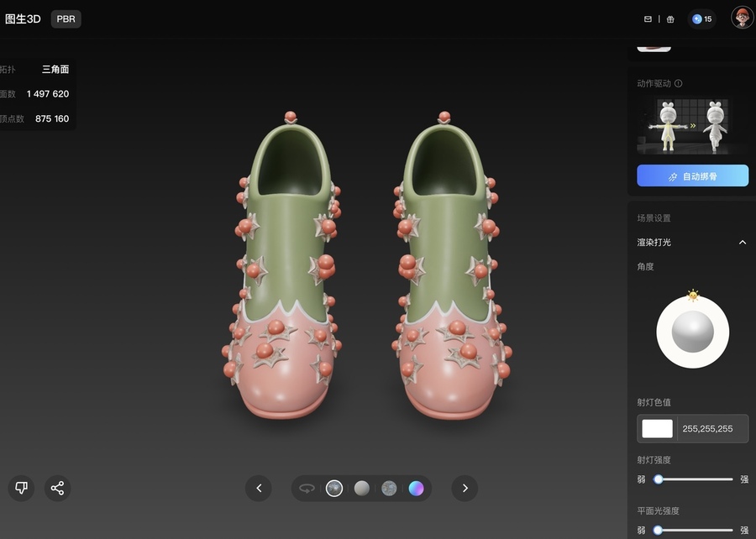Collapse the 渲染打光 section
This screenshot has width=756, height=539.
click(742, 243)
